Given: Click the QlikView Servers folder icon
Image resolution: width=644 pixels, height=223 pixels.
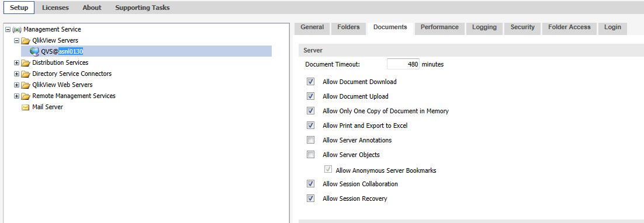Looking at the screenshot, I should pyautogui.click(x=26, y=41).
